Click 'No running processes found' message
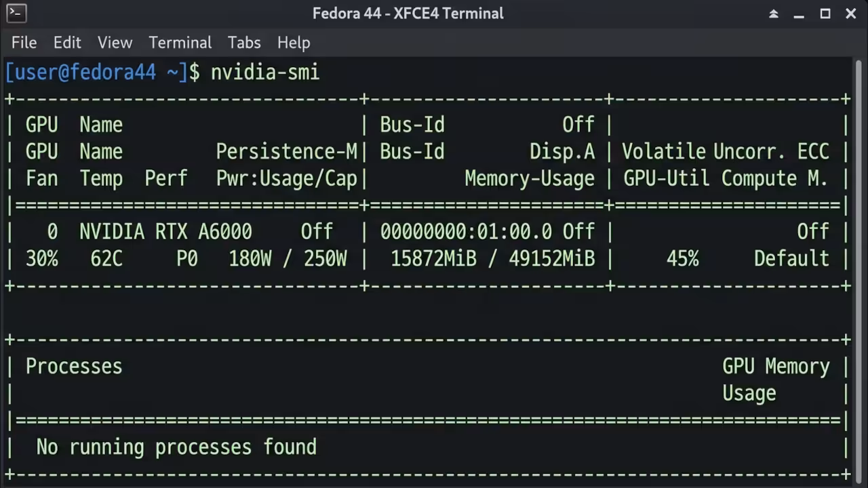Image resolution: width=868 pixels, height=488 pixels. pos(176,447)
